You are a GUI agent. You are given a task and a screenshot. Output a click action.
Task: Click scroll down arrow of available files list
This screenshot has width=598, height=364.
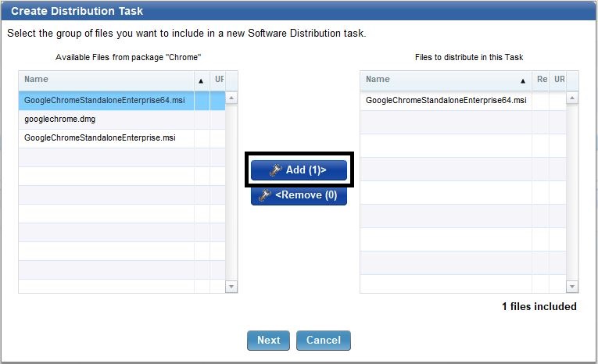click(231, 286)
